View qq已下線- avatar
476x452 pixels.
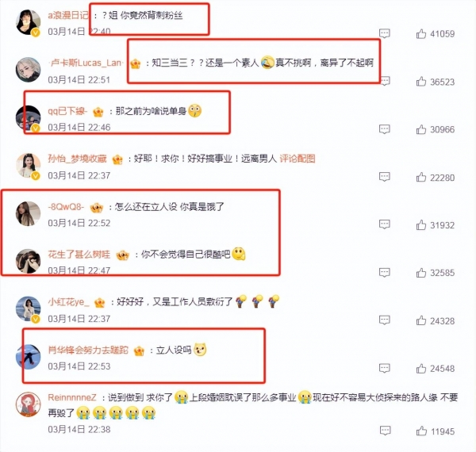[29, 118]
